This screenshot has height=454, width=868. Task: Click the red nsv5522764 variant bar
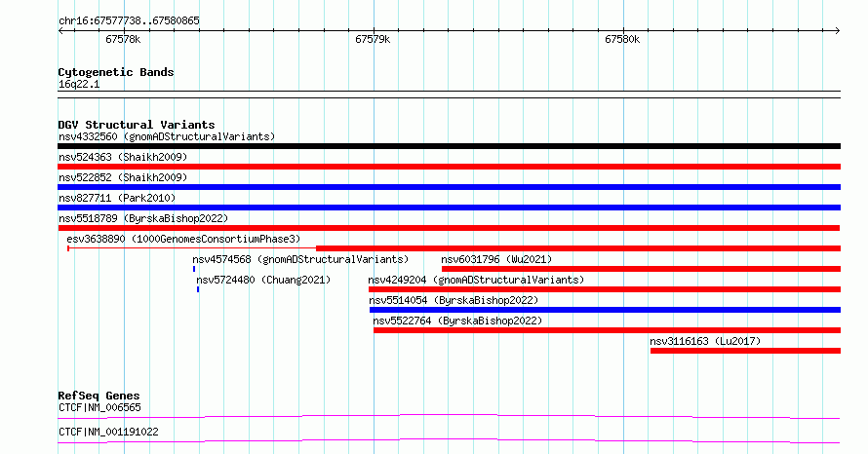click(608, 330)
